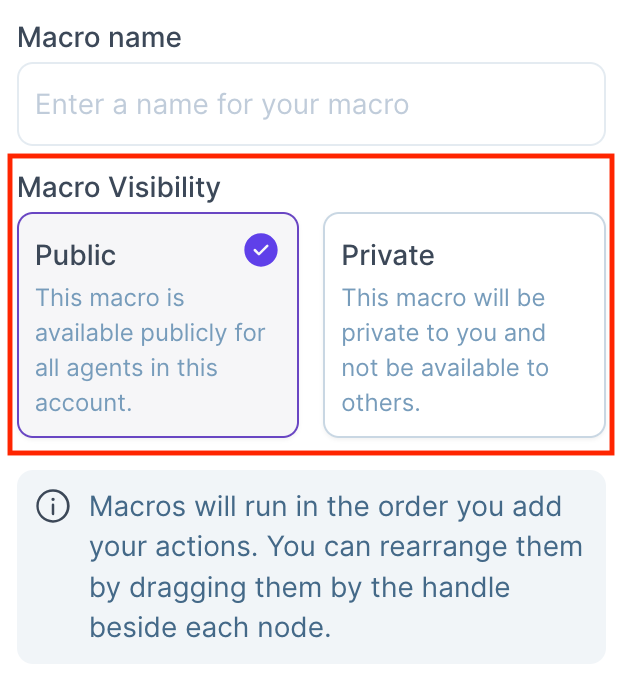Focus the Macro name input field
Image resolution: width=620 pixels, height=700 pixels.
click(x=311, y=104)
